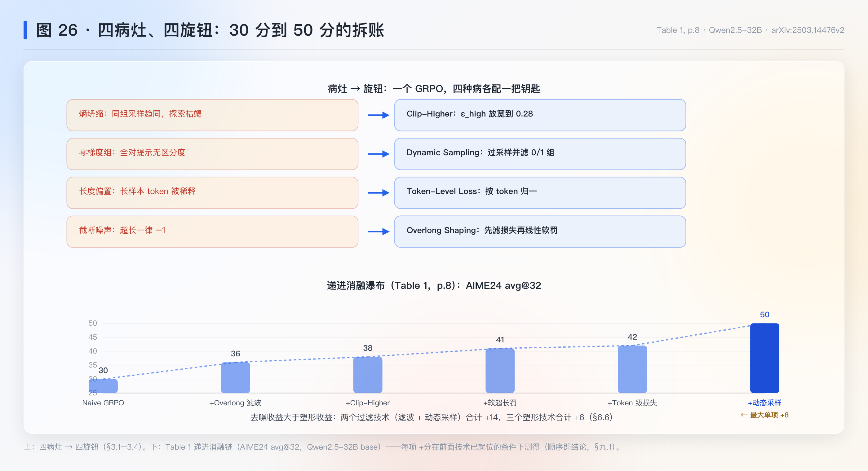Viewport: 868px width, 471px height.
Task: Click the y-axis tick label '45'
Action: tap(93, 337)
